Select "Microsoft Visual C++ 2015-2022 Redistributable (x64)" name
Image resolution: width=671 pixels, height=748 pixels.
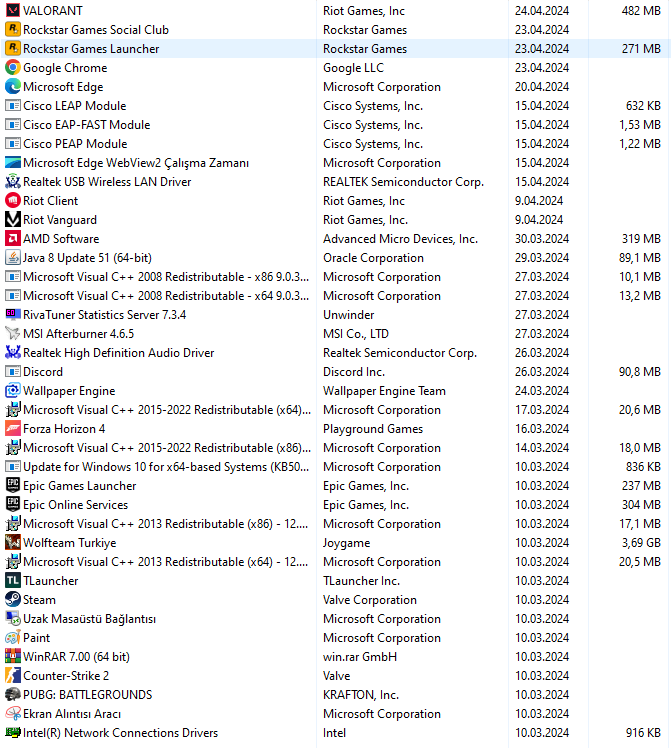[x=167, y=410]
